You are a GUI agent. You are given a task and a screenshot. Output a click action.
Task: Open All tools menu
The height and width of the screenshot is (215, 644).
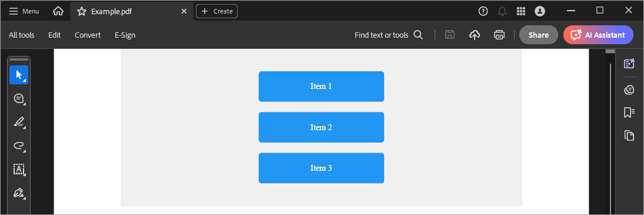22,35
